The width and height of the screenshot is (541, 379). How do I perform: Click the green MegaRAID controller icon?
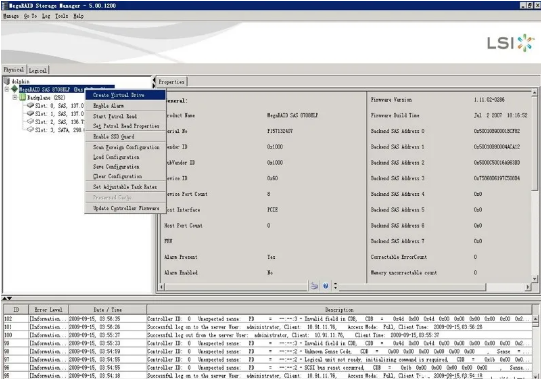click(x=14, y=89)
